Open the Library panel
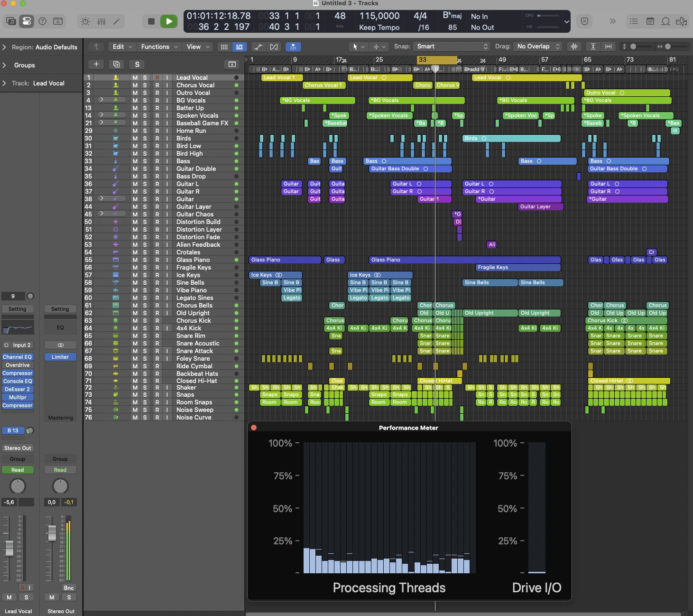The image size is (693, 616). [11, 21]
